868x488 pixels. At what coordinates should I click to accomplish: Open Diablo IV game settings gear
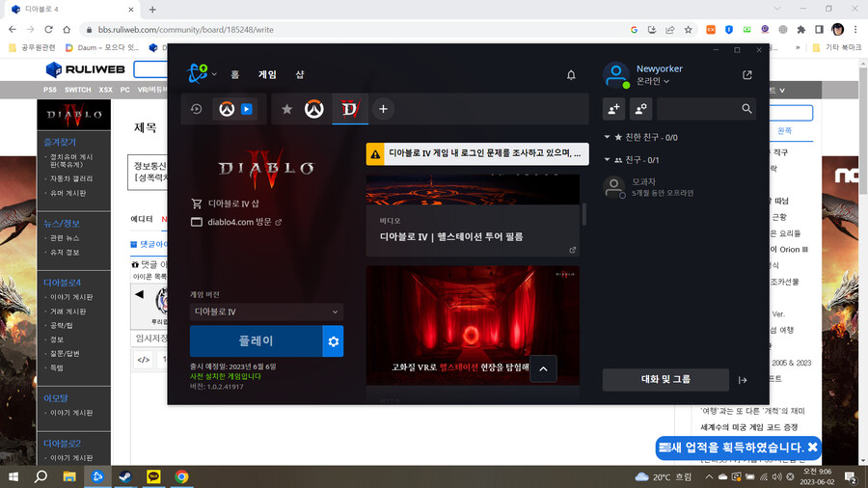pos(333,341)
